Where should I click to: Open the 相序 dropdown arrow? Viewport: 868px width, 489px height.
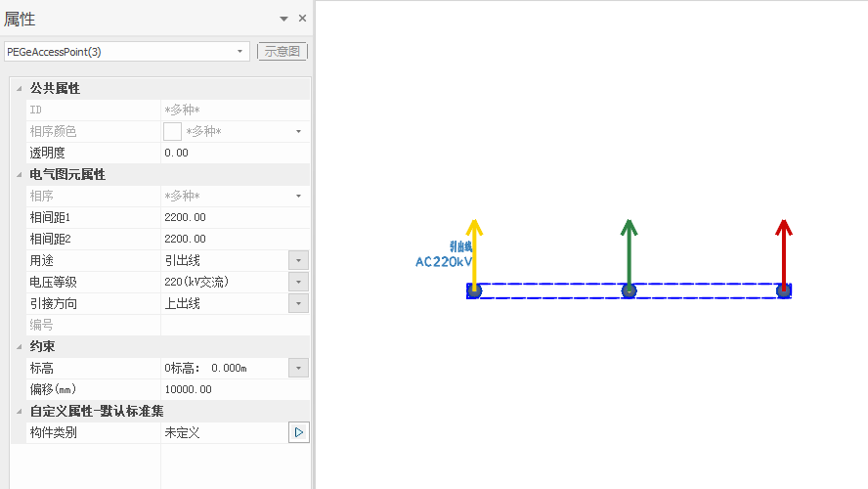point(298,196)
